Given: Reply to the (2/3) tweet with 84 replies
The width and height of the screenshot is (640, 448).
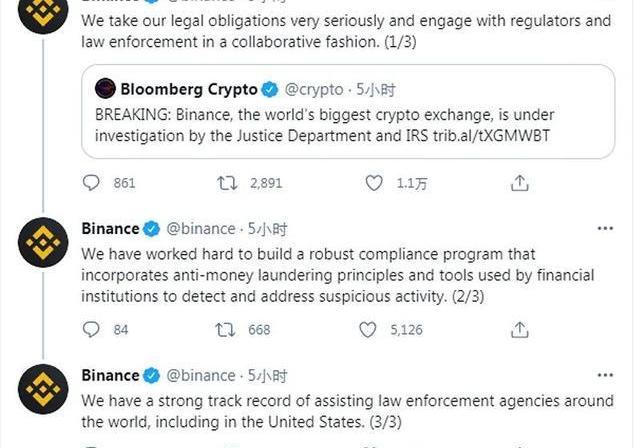Looking at the screenshot, I should tap(92, 330).
